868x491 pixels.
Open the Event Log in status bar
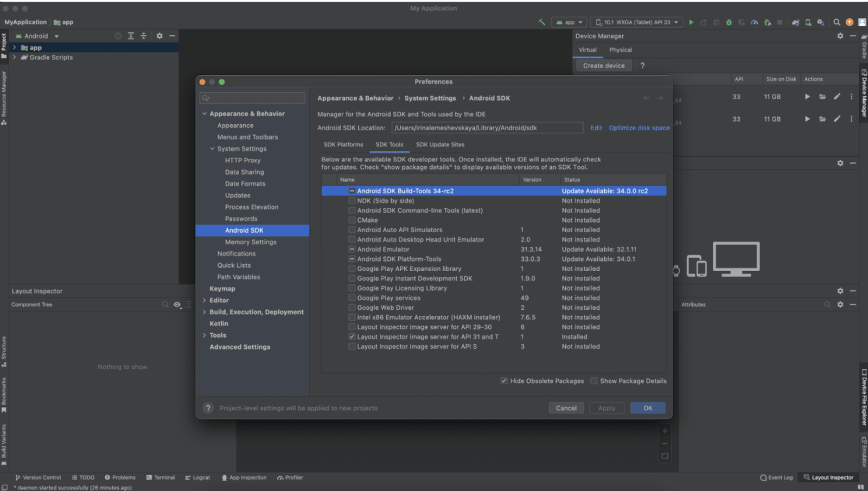[776, 477]
